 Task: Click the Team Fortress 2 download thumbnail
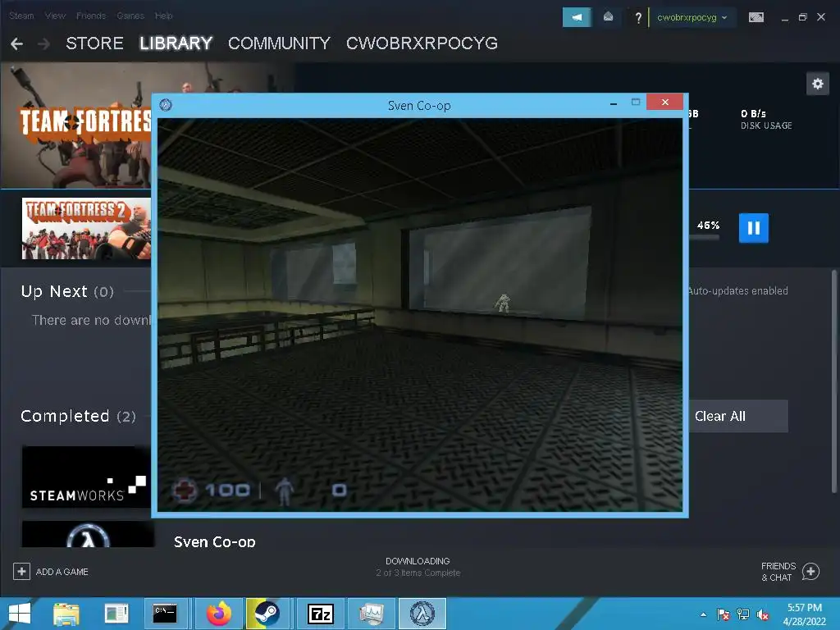pyautogui.click(x=86, y=229)
